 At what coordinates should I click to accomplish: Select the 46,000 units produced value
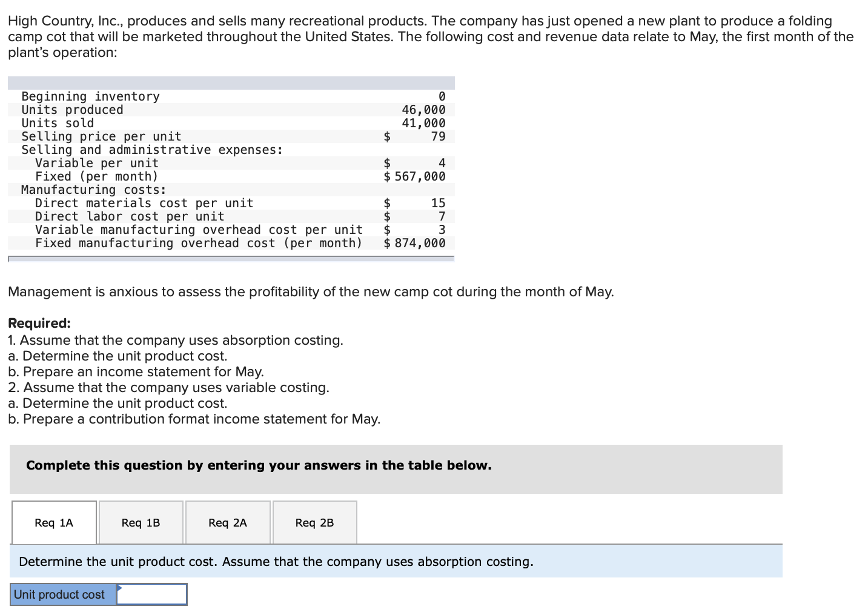pyautogui.click(x=423, y=110)
